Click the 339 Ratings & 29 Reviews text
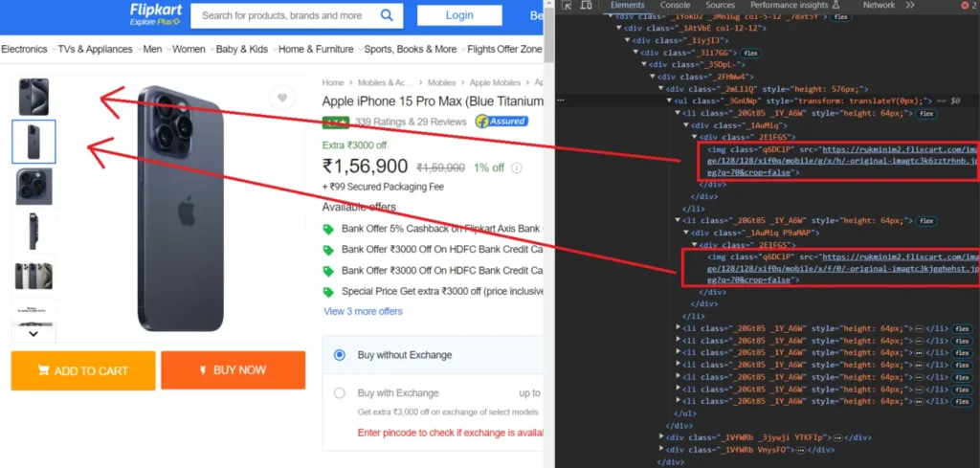Viewport: 980px width, 468px height. (x=411, y=122)
